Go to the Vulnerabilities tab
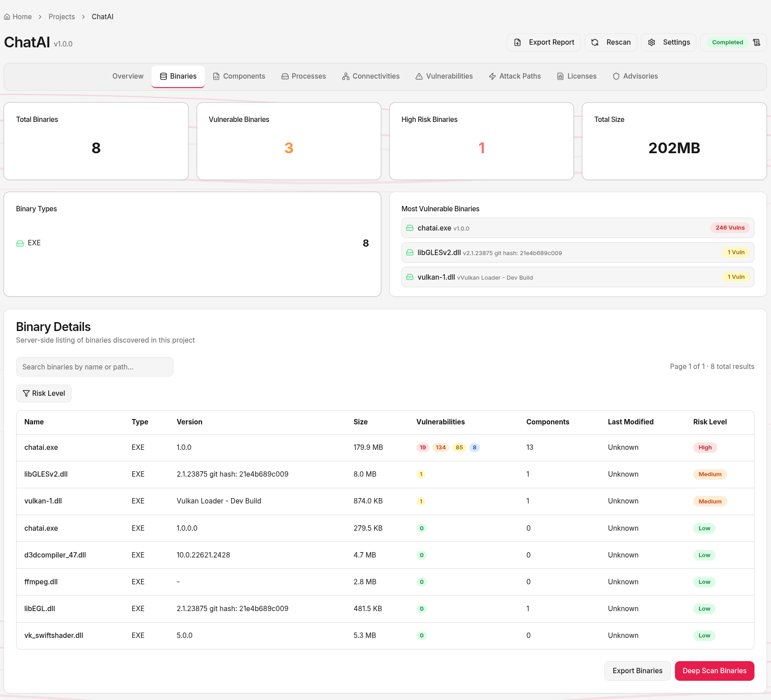The image size is (771, 700). [x=444, y=76]
